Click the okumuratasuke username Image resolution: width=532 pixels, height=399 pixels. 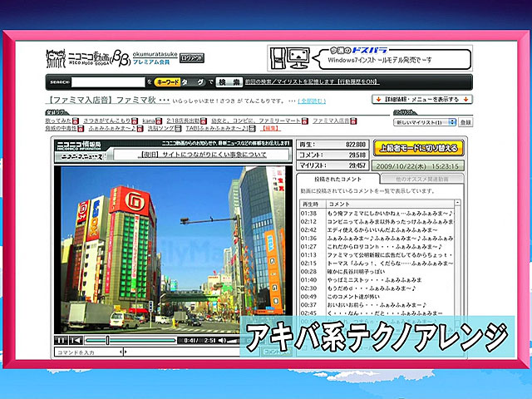(155, 54)
